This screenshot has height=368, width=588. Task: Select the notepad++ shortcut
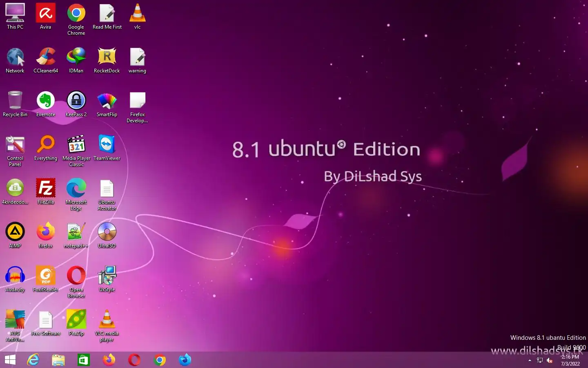[76, 236]
